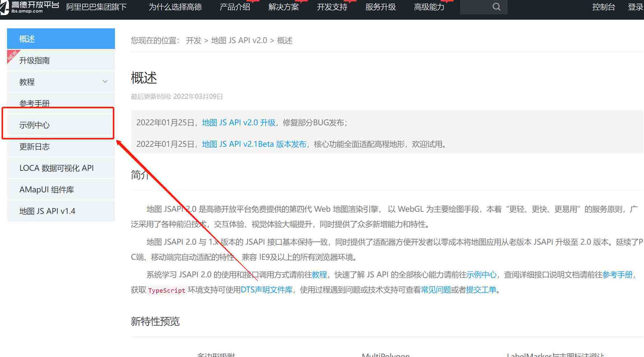
Task: Expand the 教程 sidebar chevron
Action: coord(105,82)
